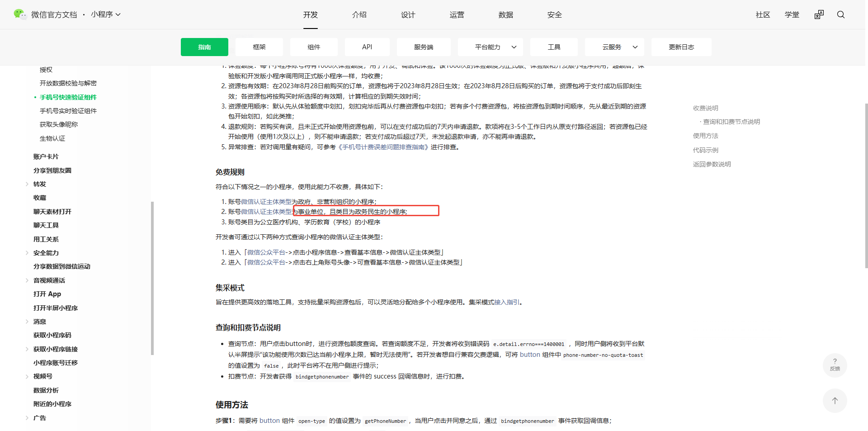Image resolution: width=868 pixels, height=431 pixels.
Task: Switch to the 开发 top tab
Action: (x=311, y=14)
